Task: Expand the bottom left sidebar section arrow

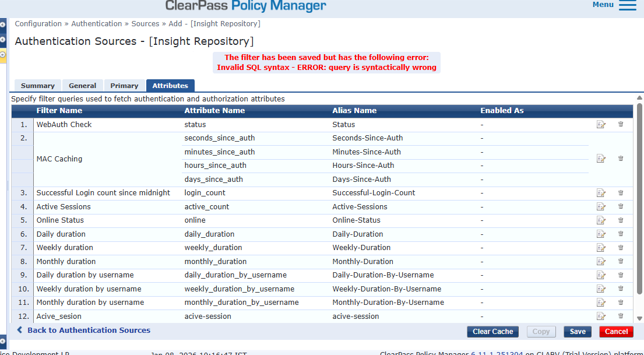Action: point(3,341)
